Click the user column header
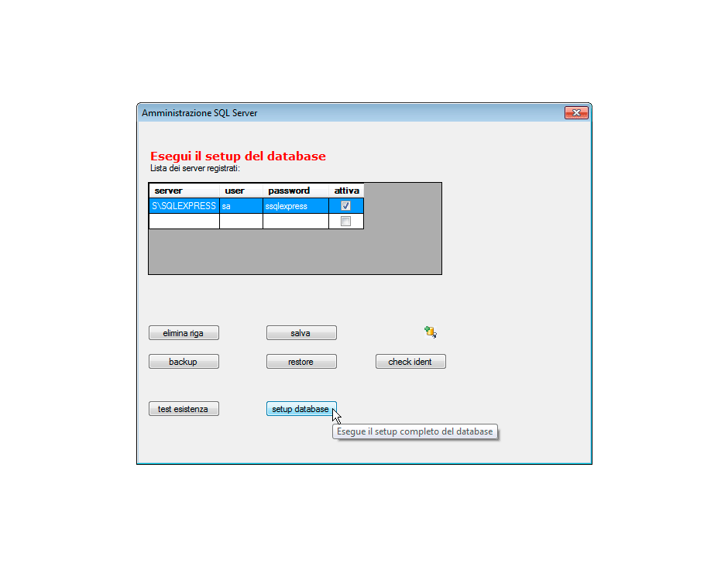The height and width of the screenshot is (567, 728). tap(241, 191)
